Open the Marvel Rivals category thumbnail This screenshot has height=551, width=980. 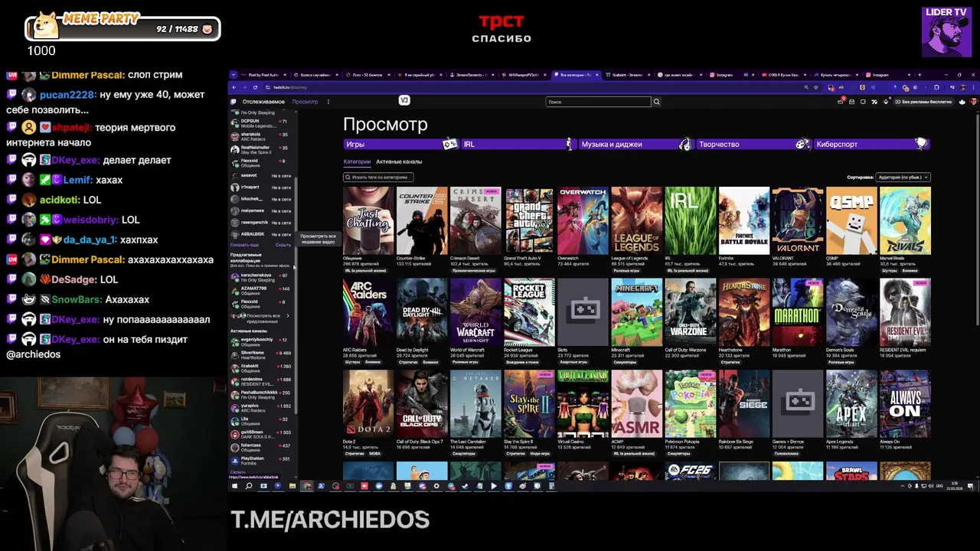point(905,220)
